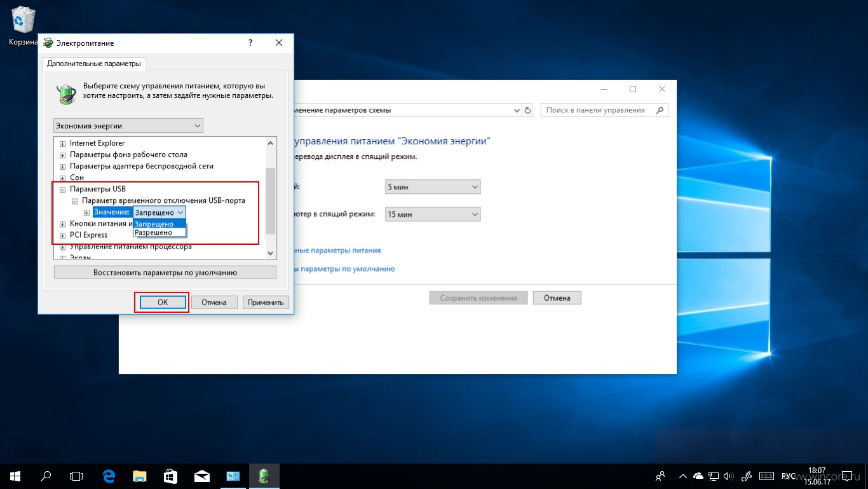The height and width of the screenshot is (489, 868).
Task: Open Task View from the taskbar
Action: [x=76, y=475]
